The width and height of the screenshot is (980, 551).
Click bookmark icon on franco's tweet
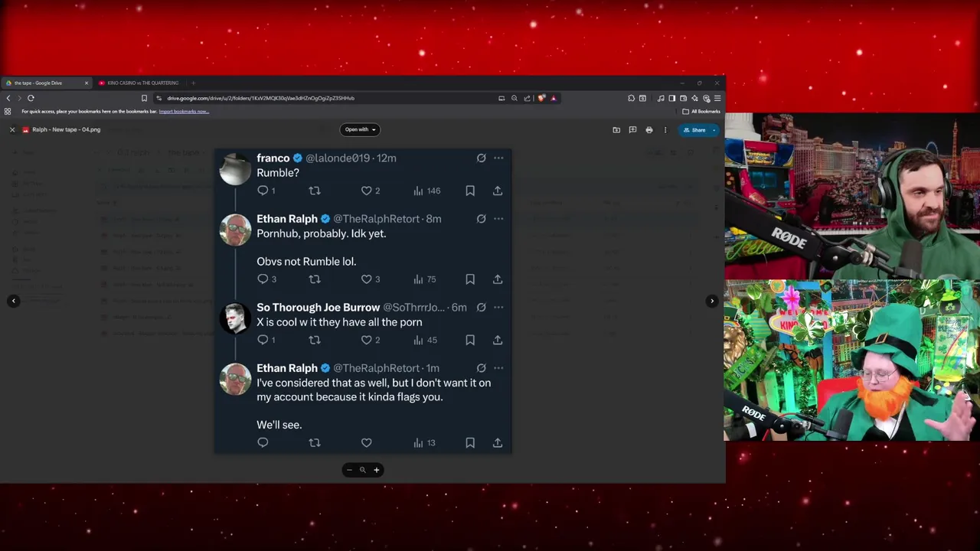click(470, 191)
